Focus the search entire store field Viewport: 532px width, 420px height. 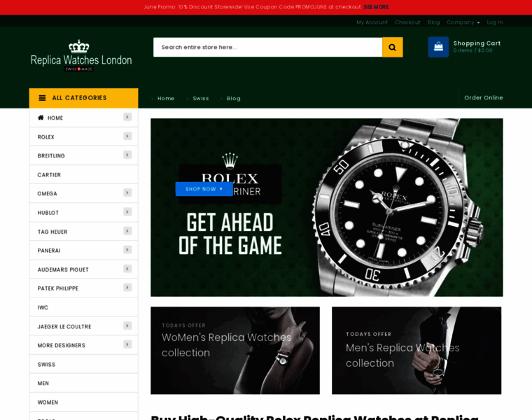click(x=267, y=47)
